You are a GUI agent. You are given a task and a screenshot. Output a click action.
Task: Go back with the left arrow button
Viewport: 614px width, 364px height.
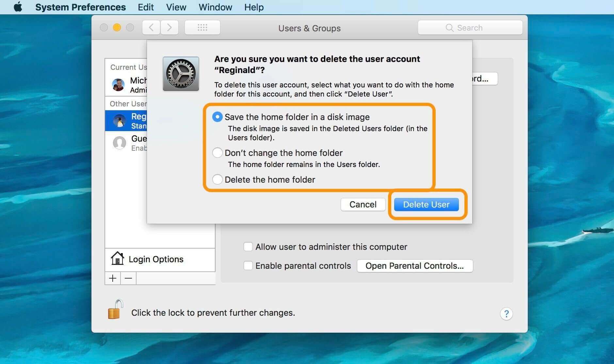[x=151, y=28]
